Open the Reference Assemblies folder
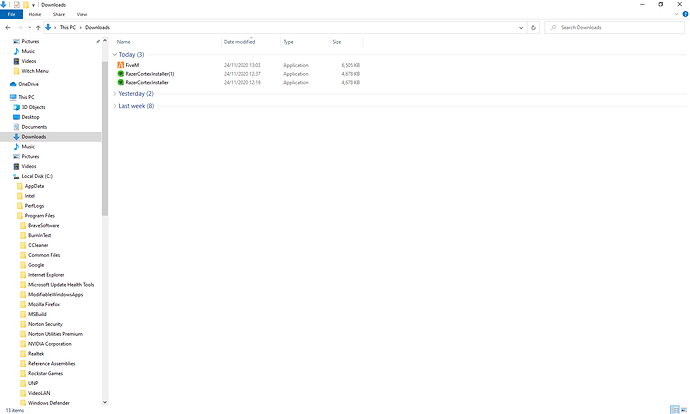Screen dimensions: 690x414 click(51, 364)
